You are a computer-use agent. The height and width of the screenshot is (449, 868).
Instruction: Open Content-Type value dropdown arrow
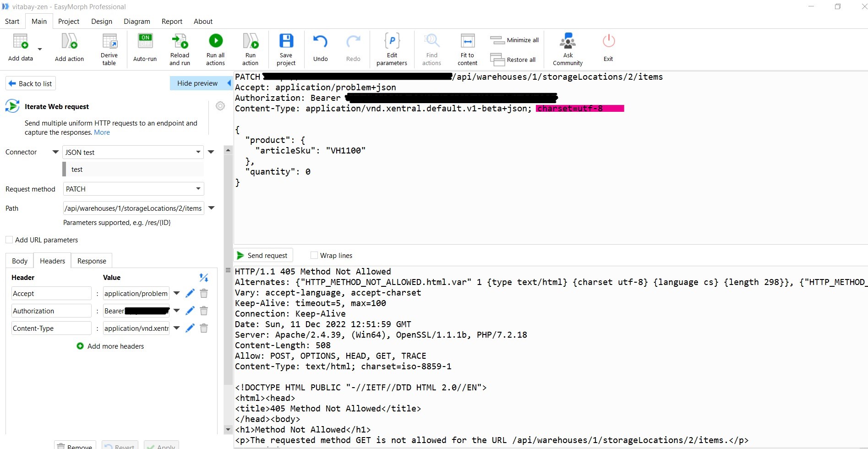(x=176, y=328)
